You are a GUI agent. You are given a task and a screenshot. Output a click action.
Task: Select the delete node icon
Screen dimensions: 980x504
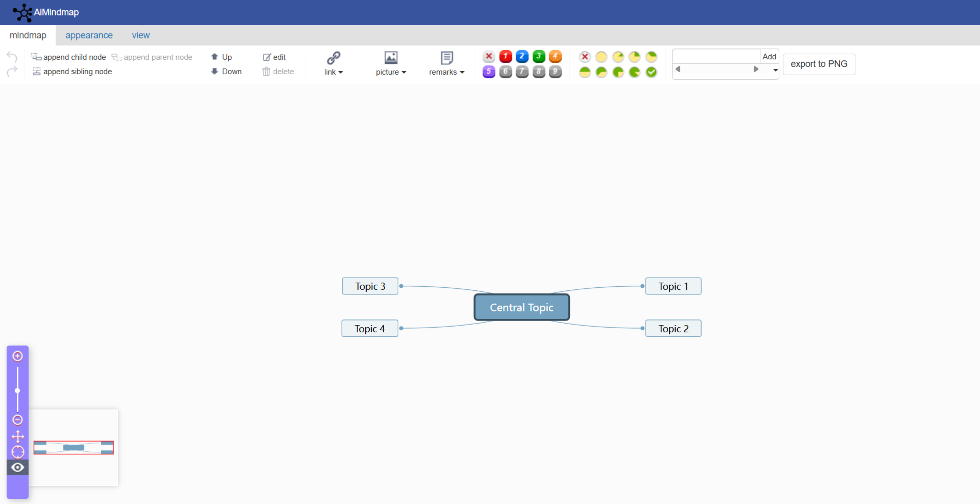click(267, 71)
